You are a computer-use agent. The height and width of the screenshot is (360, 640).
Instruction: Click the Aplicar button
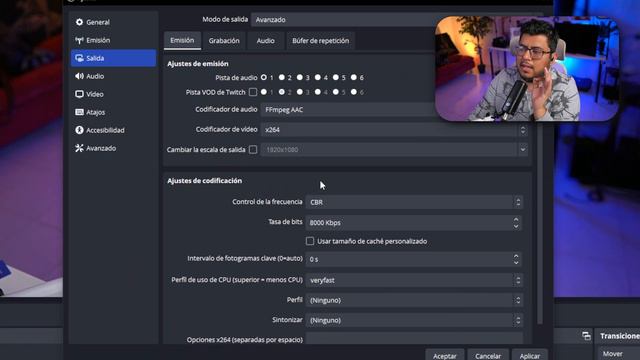529,355
